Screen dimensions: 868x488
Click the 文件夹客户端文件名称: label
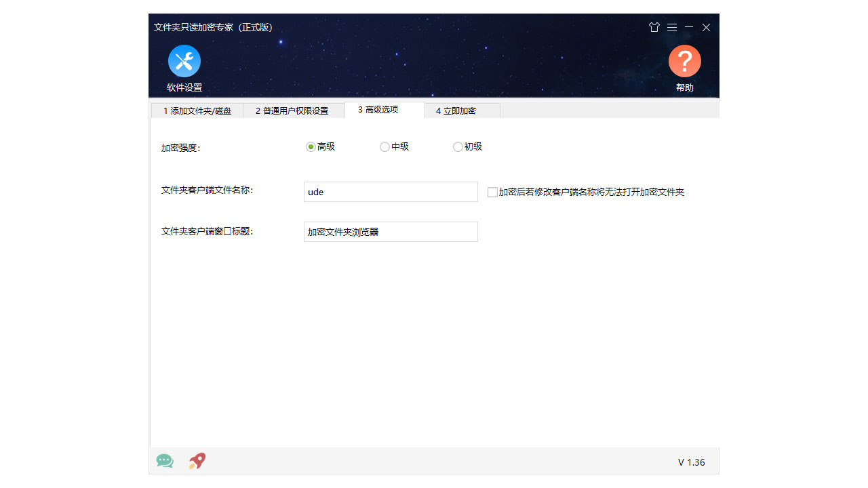pos(207,190)
